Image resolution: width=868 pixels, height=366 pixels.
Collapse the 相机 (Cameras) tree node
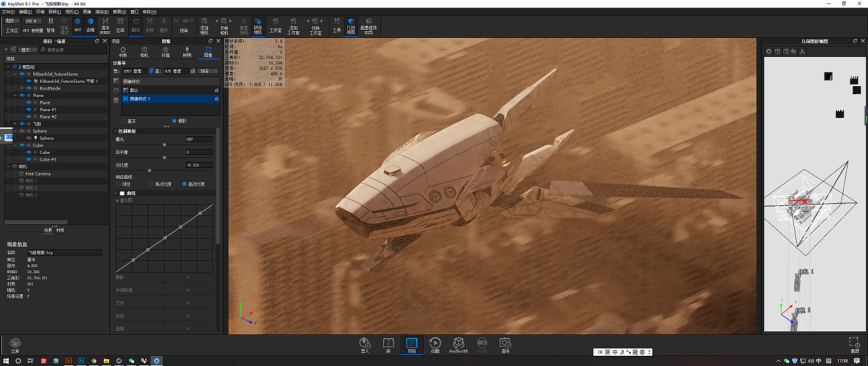8,167
